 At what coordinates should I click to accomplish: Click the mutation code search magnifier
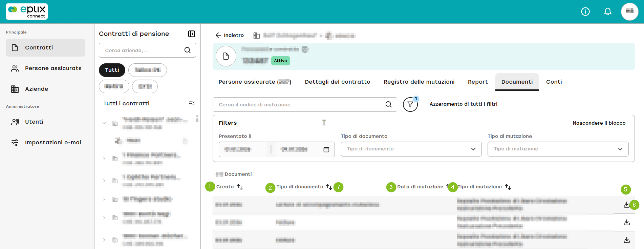pos(389,104)
